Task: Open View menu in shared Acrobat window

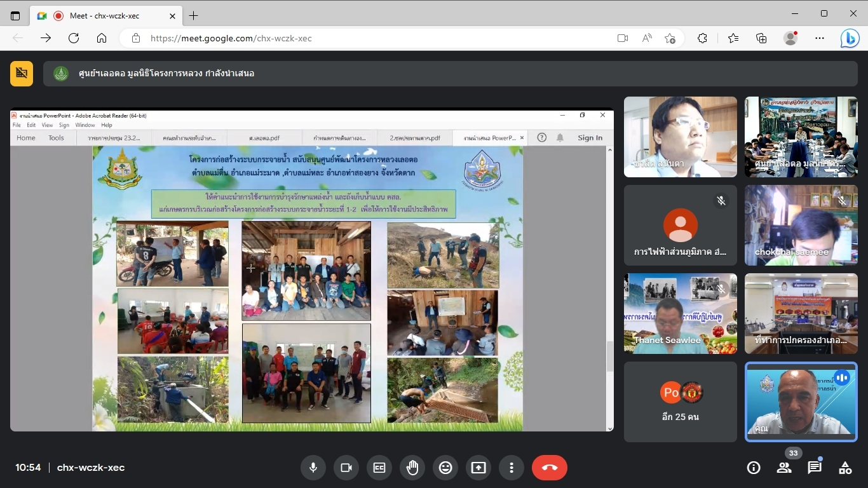Action: 48,125
